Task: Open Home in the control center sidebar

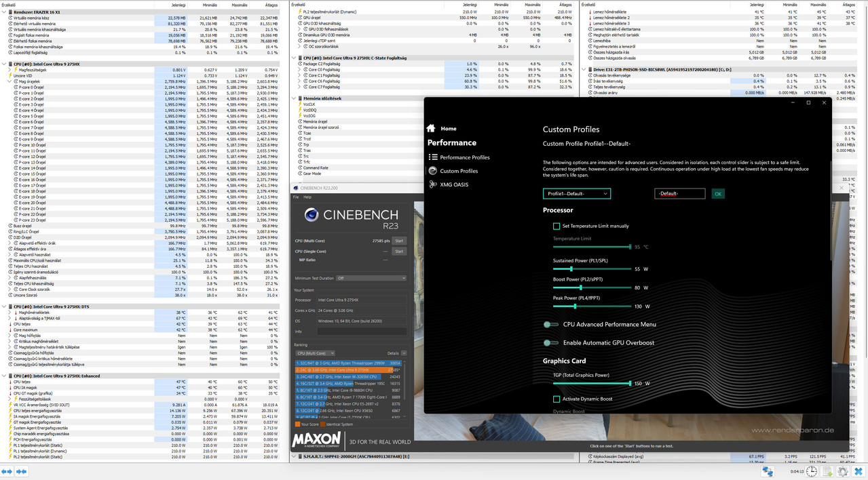Action: coord(441,128)
